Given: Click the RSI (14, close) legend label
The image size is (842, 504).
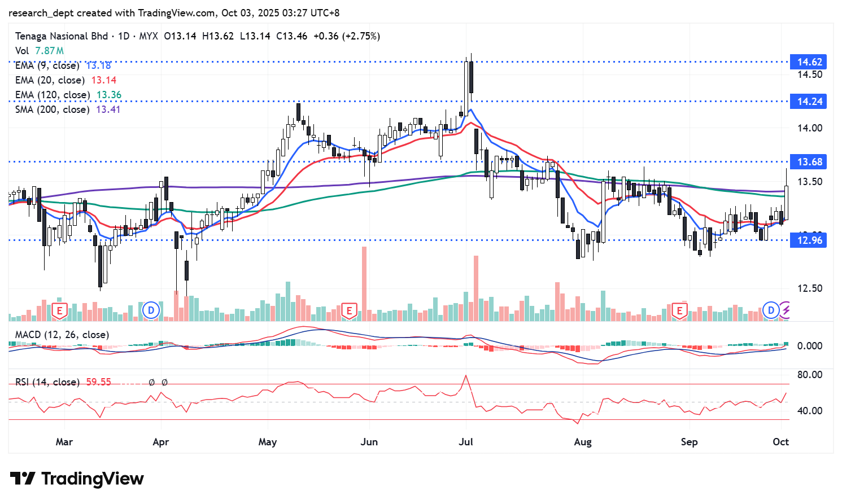Looking at the screenshot, I should pyautogui.click(x=47, y=382).
